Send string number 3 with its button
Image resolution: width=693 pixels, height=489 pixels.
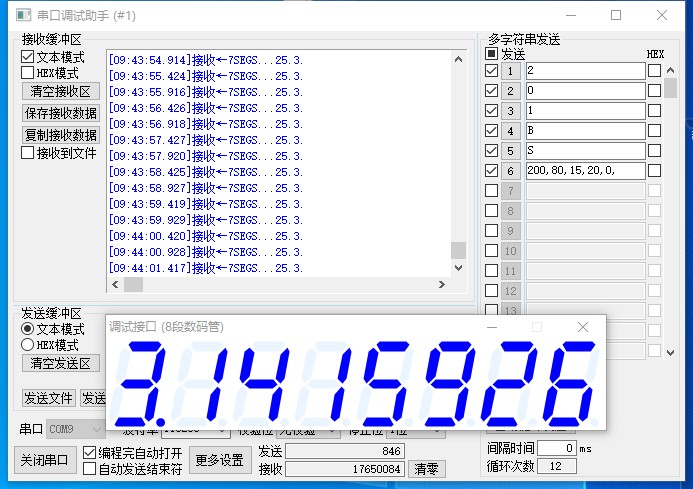510,111
